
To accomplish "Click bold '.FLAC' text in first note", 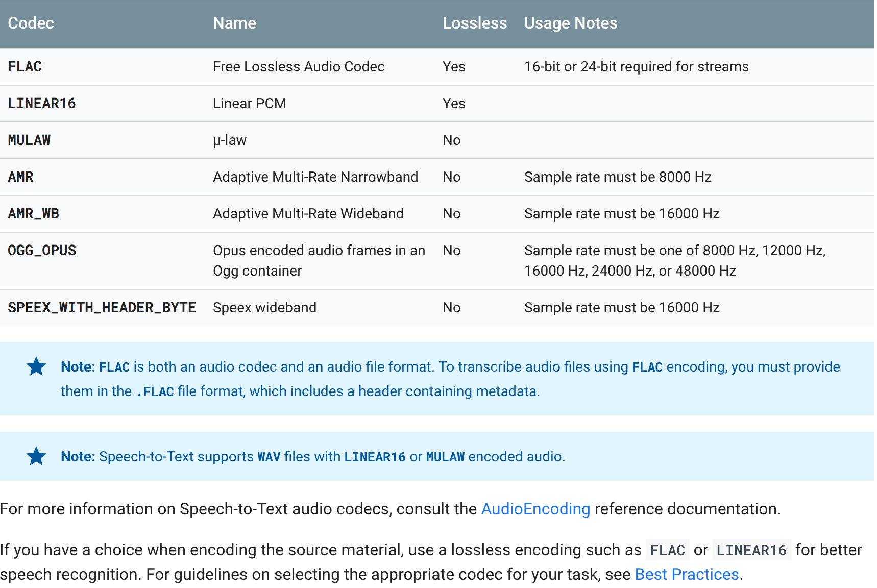I will 155,391.
